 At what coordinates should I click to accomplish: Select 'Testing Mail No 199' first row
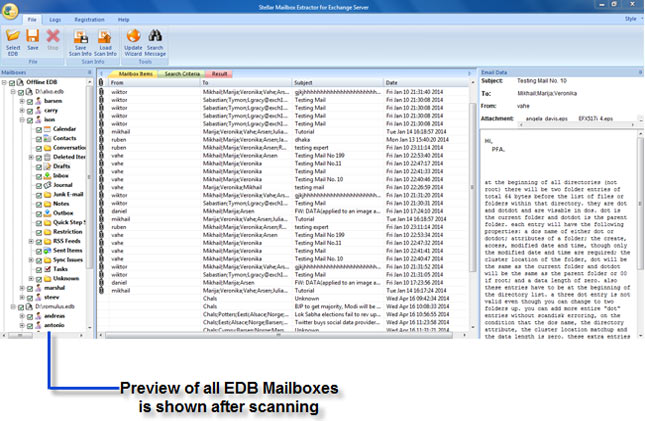284,156
